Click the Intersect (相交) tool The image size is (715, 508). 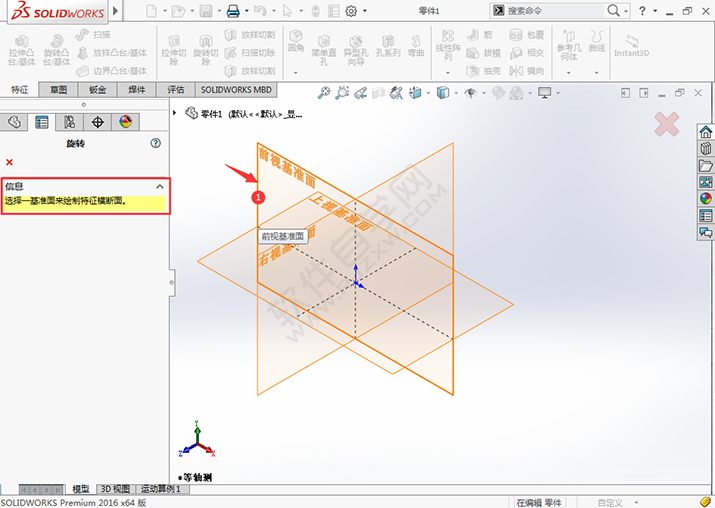click(x=527, y=53)
